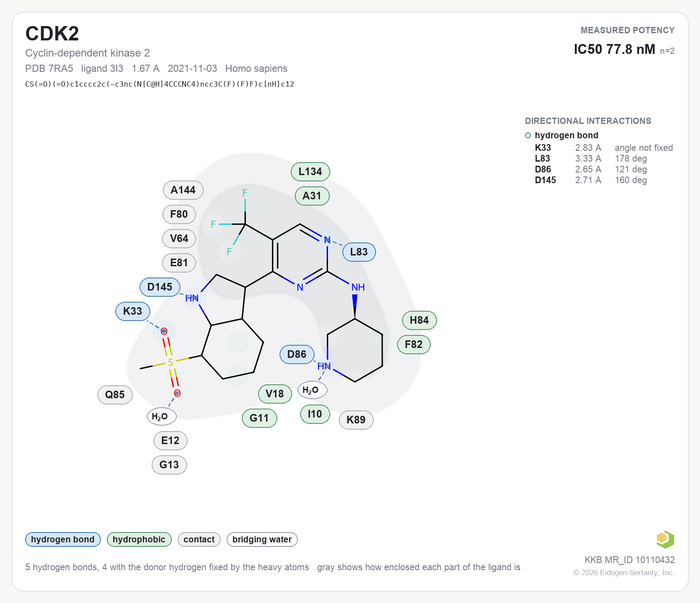Select the contact legend pill
This screenshot has width=700, height=603.
point(199,539)
